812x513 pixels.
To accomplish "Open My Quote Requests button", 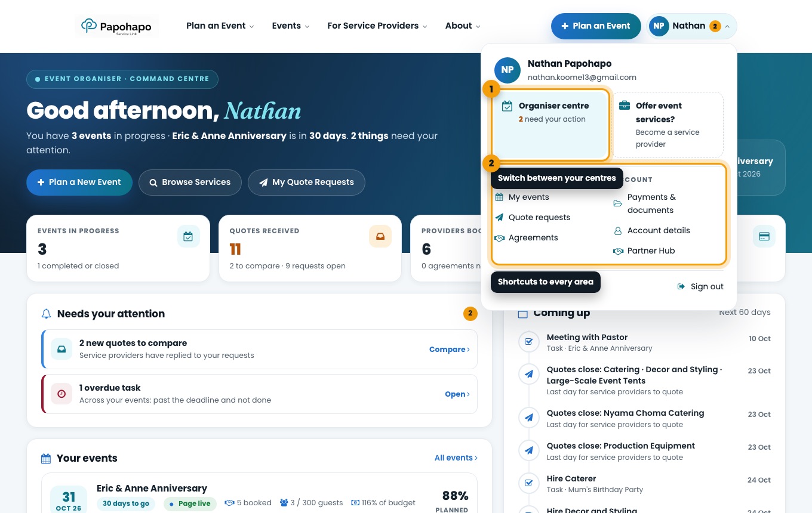I will pos(306,183).
